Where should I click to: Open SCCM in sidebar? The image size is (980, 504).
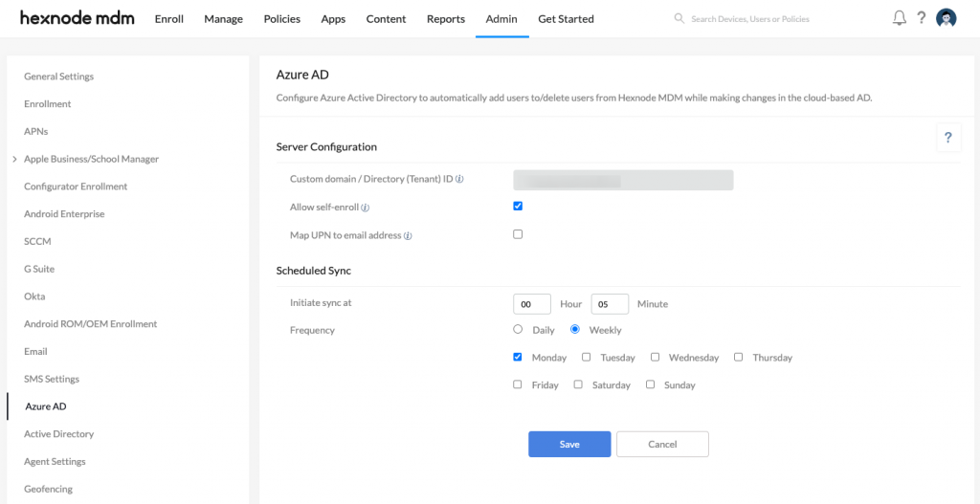coord(37,241)
